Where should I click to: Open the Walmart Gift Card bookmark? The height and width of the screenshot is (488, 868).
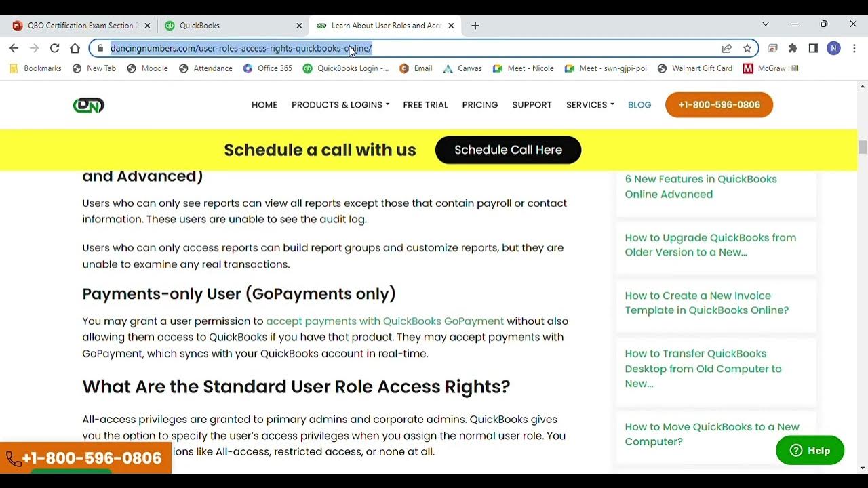695,68
